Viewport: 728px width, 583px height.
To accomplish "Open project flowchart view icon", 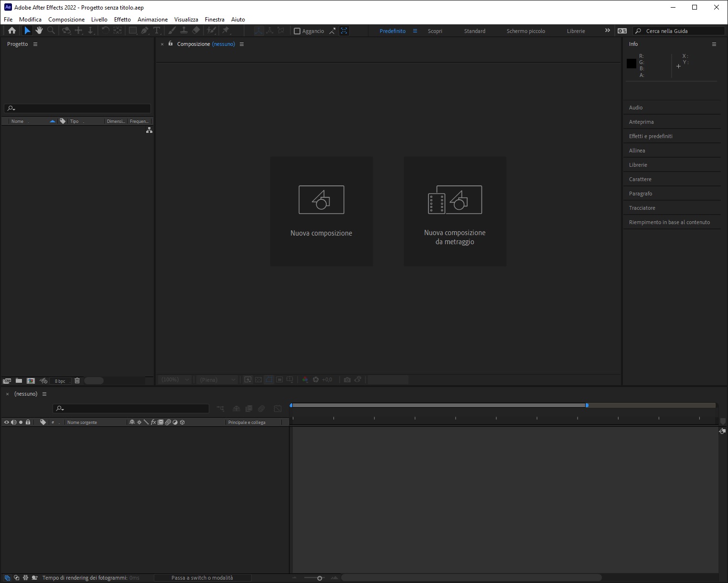I will click(x=149, y=130).
